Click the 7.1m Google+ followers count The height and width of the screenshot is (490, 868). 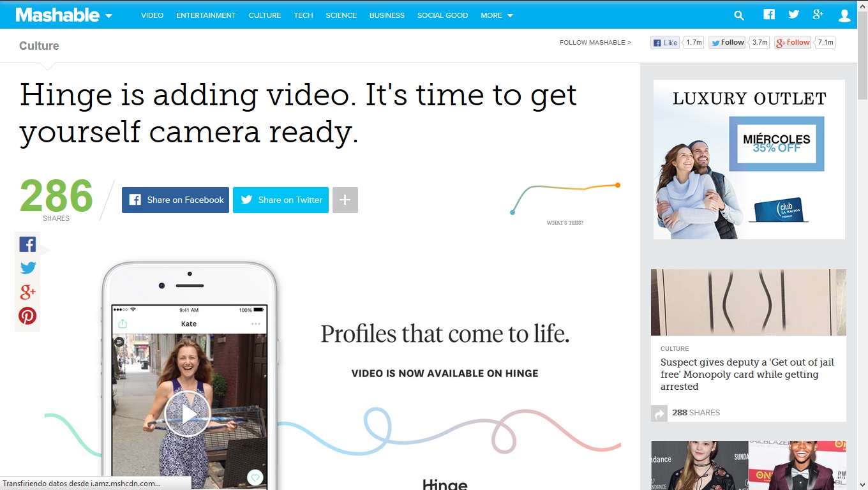(825, 43)
